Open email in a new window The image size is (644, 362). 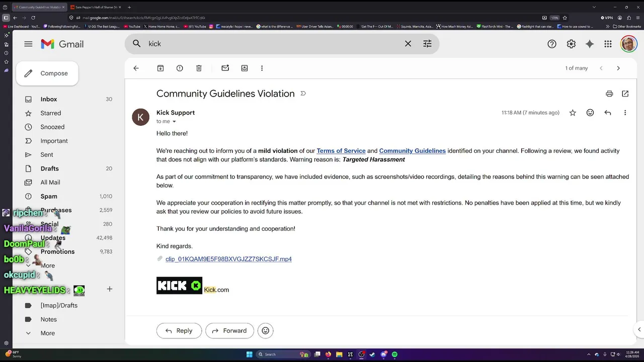pos(625,94)
